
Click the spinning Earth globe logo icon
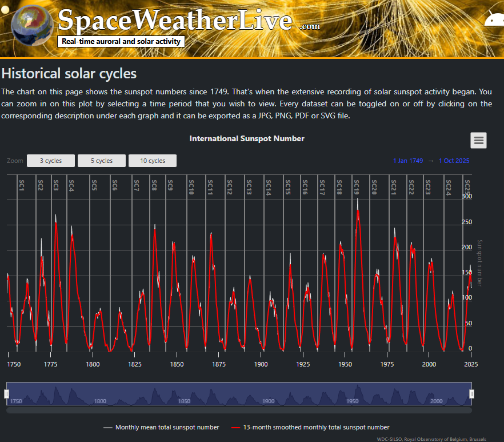pyautogui.click(x=31, y=25)
